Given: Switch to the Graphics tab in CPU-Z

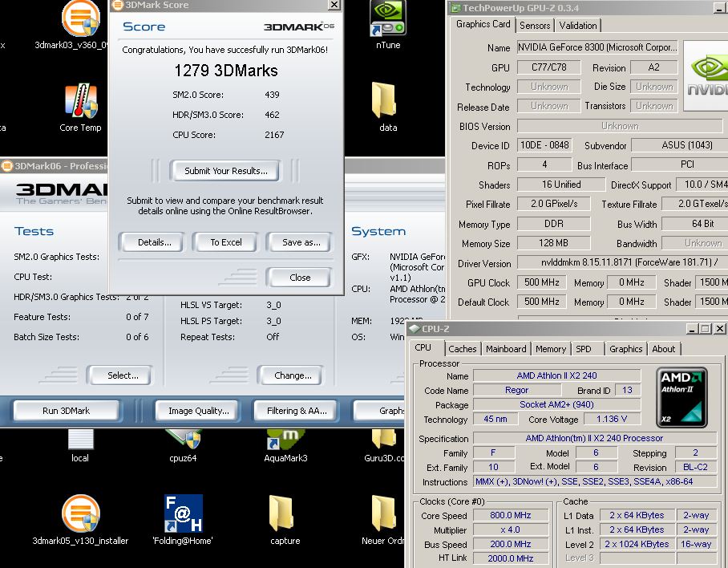Looking at the screenshot, I should [x=626, y=349].
